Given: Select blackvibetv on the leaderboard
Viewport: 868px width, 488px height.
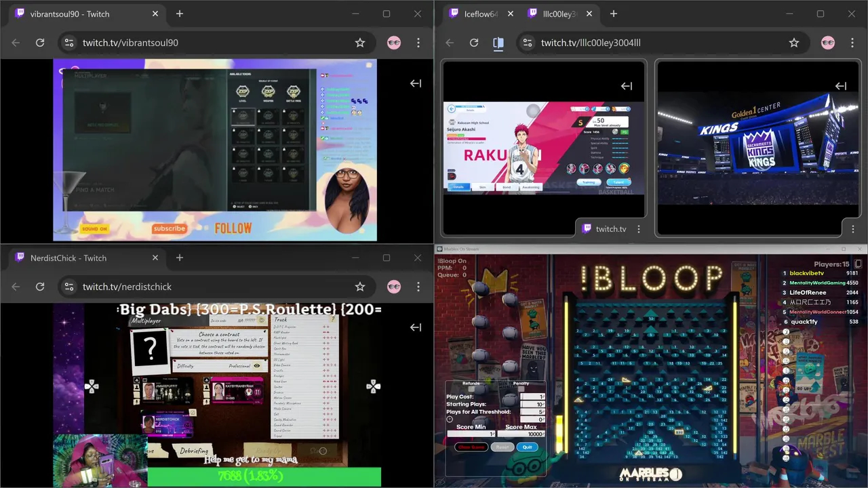Looking at the screenshot, I should [x=807, y=273].
